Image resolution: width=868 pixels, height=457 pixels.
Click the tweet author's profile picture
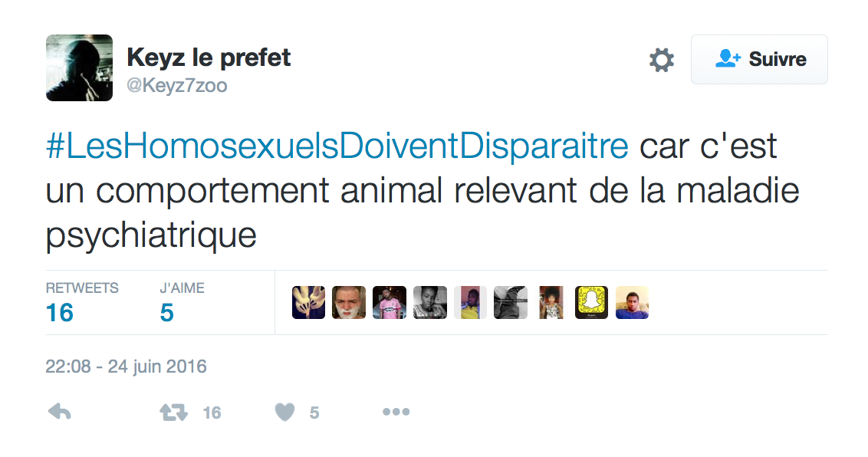click(x=79, y=67)
